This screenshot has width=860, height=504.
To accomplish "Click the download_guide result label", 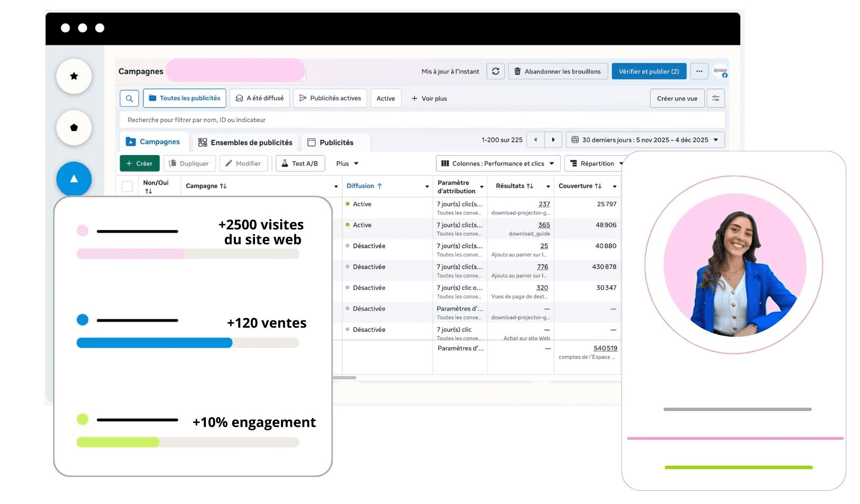I will click(x=530, y=234).
